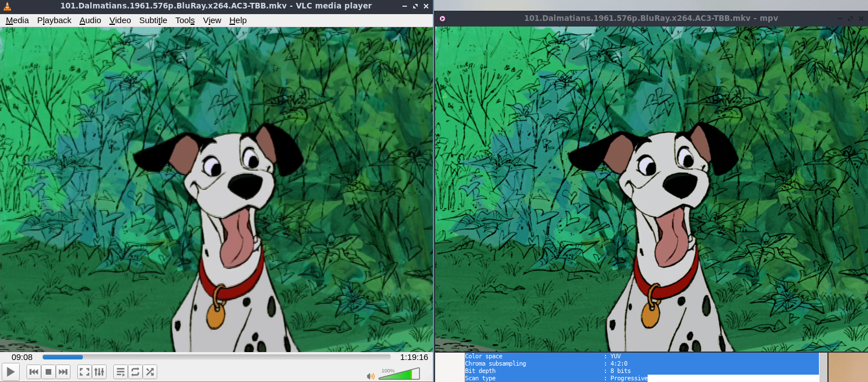Open the Video menu
Screen dimensions: 868x382
tap(120, 20)
